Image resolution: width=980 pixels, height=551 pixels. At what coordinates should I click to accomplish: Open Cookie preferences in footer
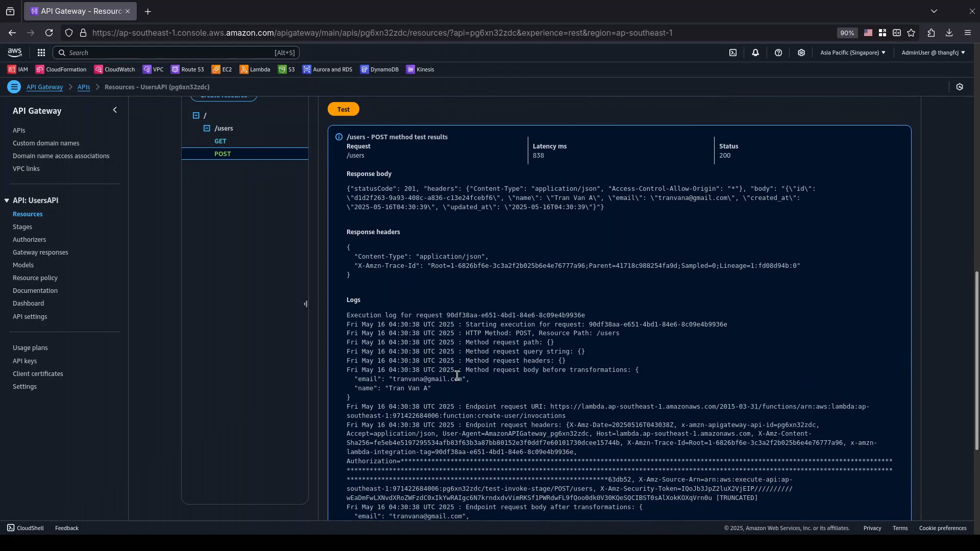[x=943, y=528]
